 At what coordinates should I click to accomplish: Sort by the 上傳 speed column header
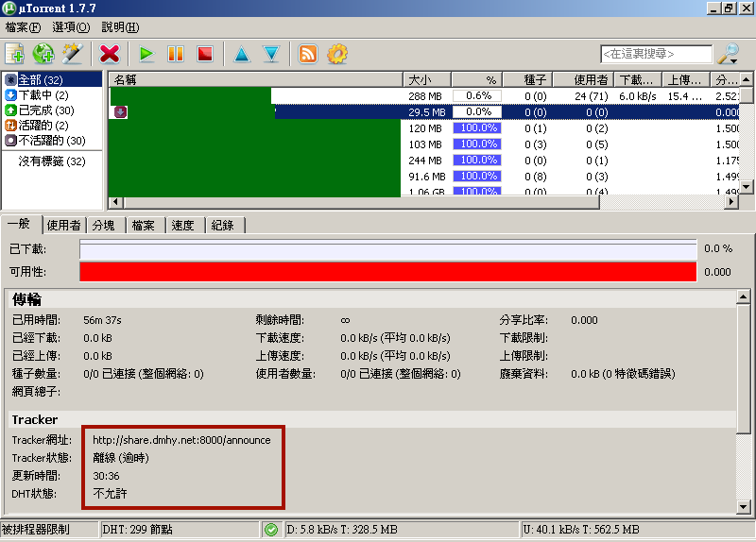tap(686, 79)
